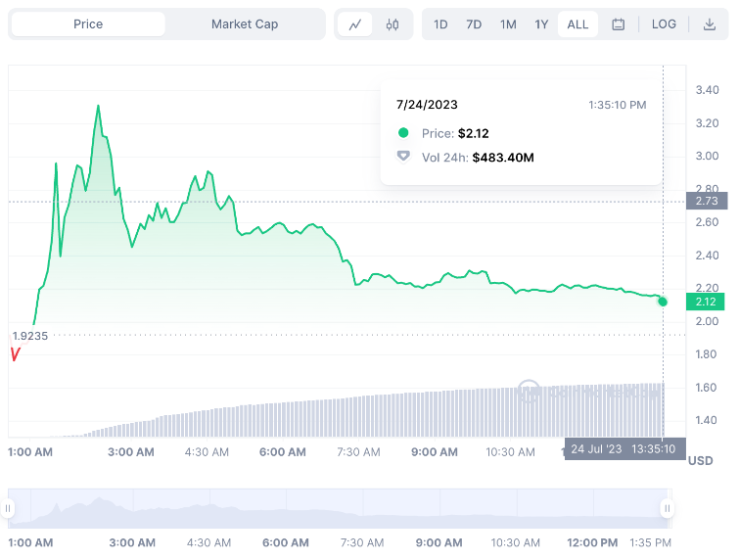The image size is (739, 560).
Task: Set time range to 1D
Action: coord(440,24)
